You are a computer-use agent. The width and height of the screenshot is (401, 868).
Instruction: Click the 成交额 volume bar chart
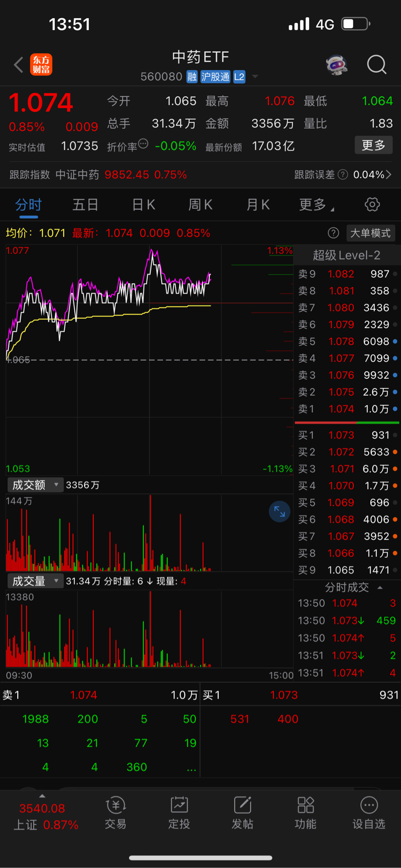click(149, 533)
